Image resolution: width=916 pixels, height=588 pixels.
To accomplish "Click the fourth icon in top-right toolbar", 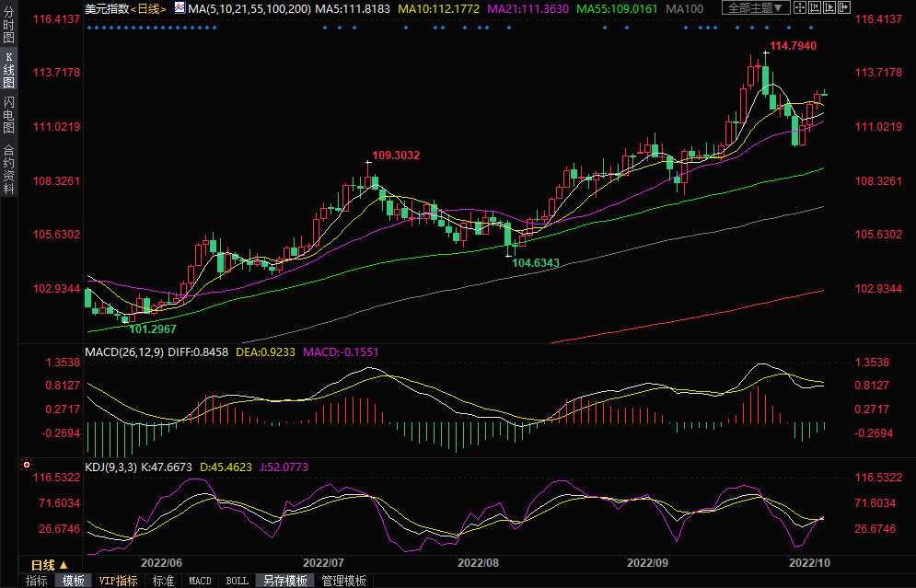I will pos(843,8).
